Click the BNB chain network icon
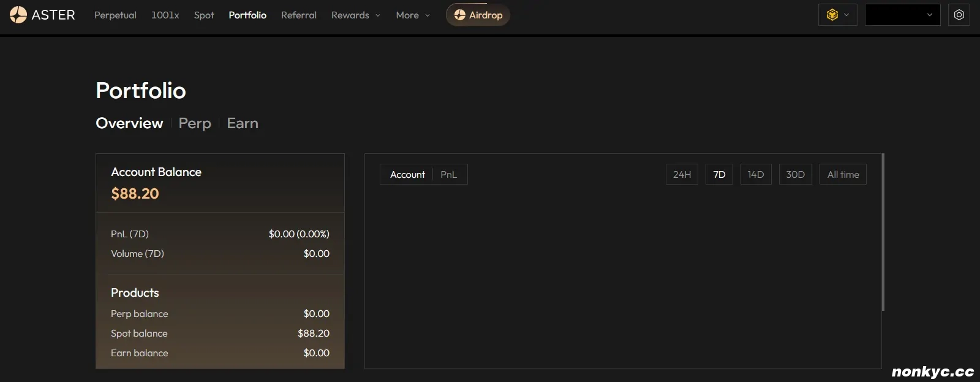 click(832, 15)
